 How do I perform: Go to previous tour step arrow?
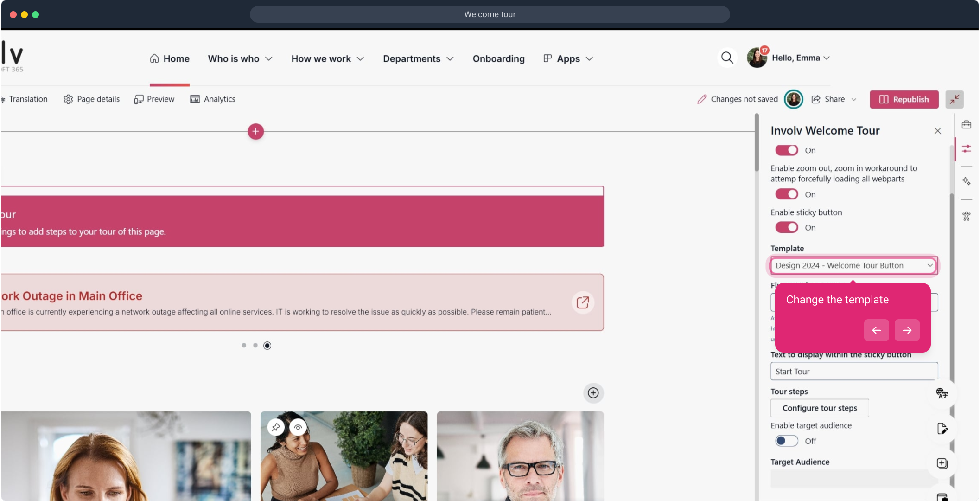click(876, 330)
